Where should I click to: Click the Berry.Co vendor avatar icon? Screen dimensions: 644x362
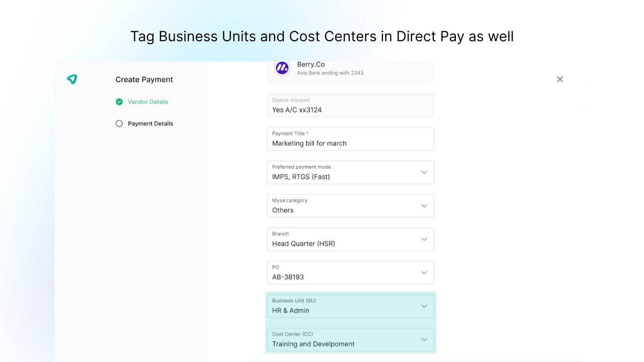tap(282, 68)
